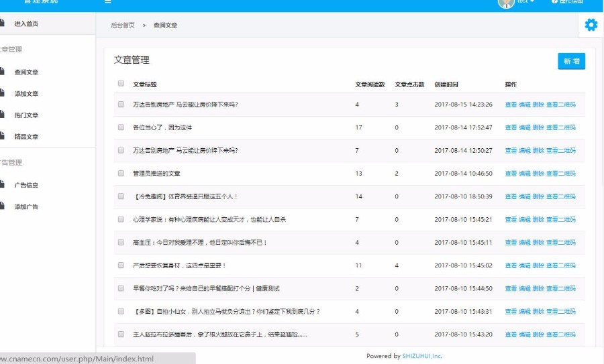Image resolution: width=604 pixels, height=364 pixels.
Task: Click 删除 for the 心理学家说 article
Action: (538, 219)
